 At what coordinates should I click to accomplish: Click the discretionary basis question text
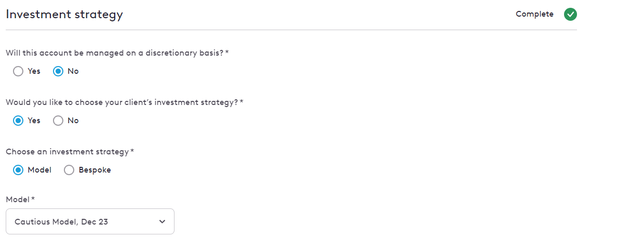[x=117, y=53]
